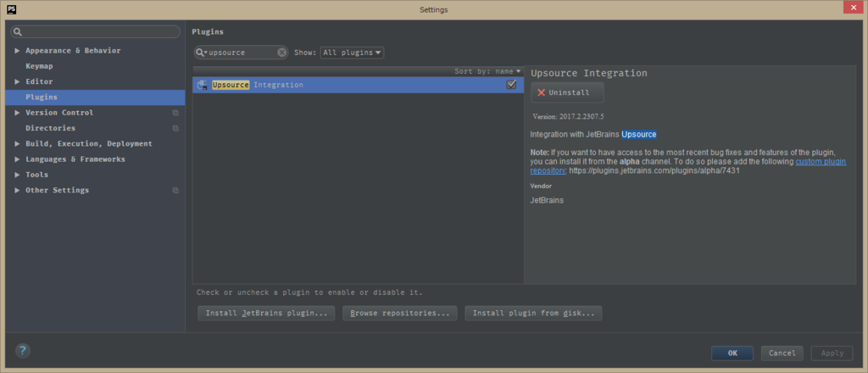Click the Cancel button

(782, 353)
